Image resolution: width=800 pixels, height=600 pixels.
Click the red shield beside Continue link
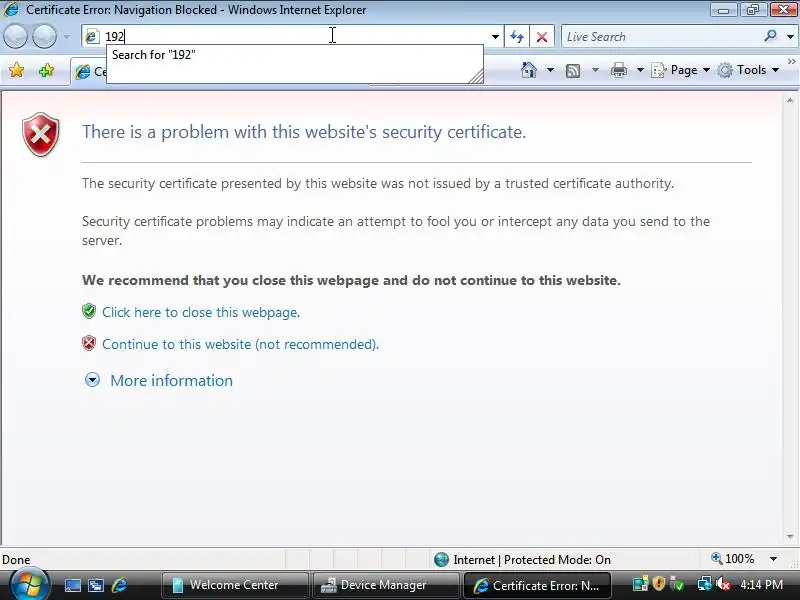tap(89, 343)
